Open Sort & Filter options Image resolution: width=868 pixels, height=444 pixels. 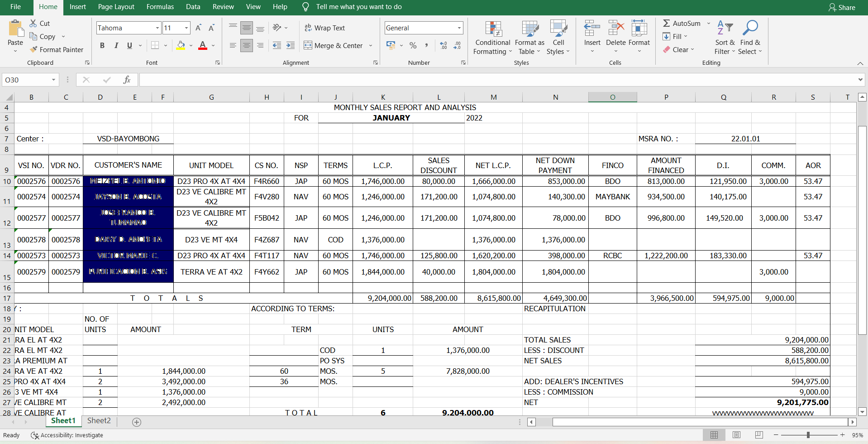(x=725, y=38)
